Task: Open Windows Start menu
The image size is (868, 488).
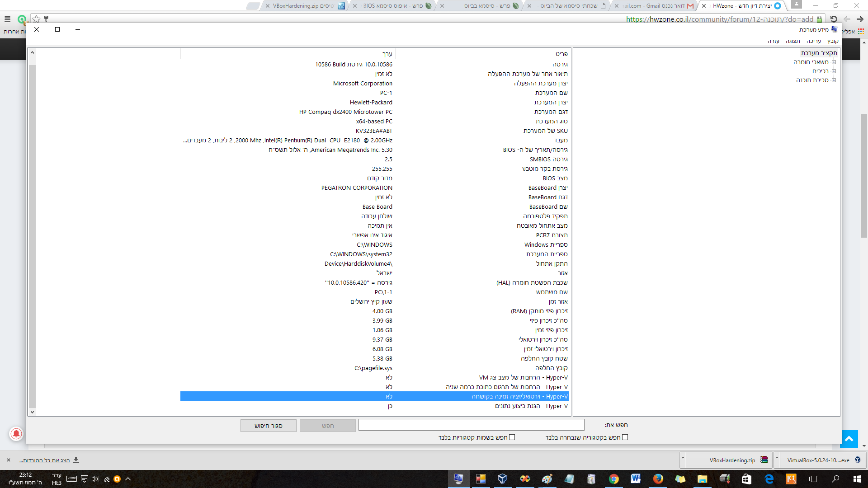Action: [857, 479]
